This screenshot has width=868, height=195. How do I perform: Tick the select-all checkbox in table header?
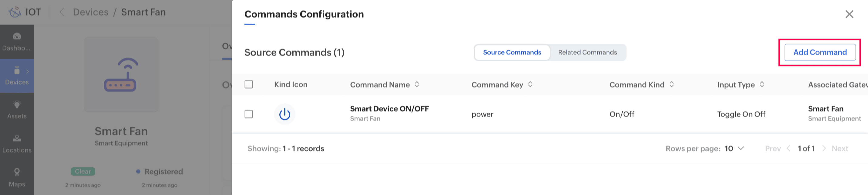point(249,84)
